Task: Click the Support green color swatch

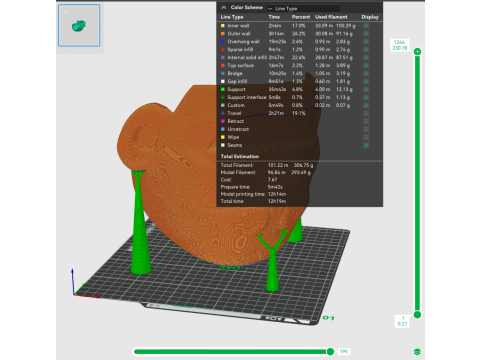Action: click(223, 89)
